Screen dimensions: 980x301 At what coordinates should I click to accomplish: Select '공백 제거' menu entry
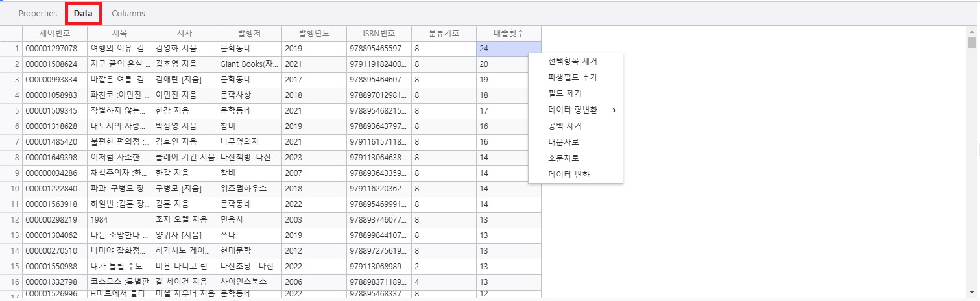point(564,126)
